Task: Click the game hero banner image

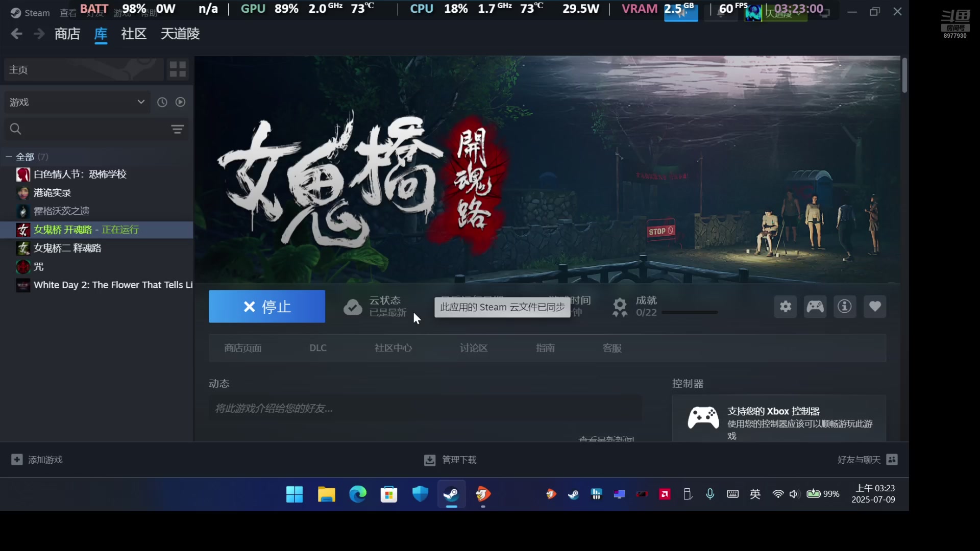Action: pos(547,169)
